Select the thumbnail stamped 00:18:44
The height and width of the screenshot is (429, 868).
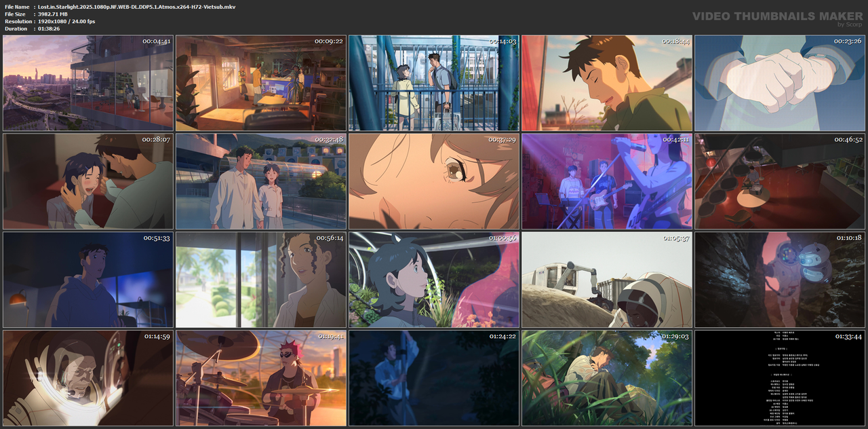tap(607, 83)
